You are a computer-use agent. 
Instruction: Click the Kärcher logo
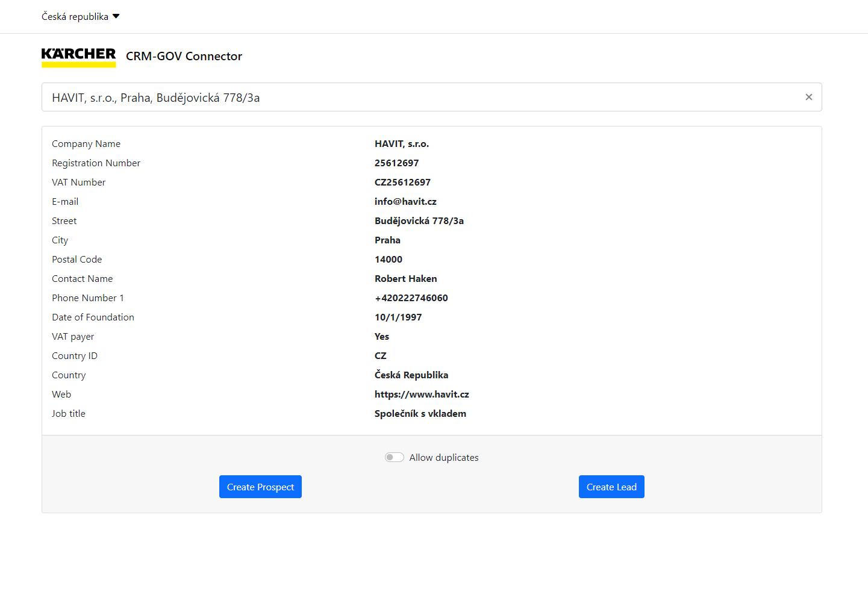point(78,56)
